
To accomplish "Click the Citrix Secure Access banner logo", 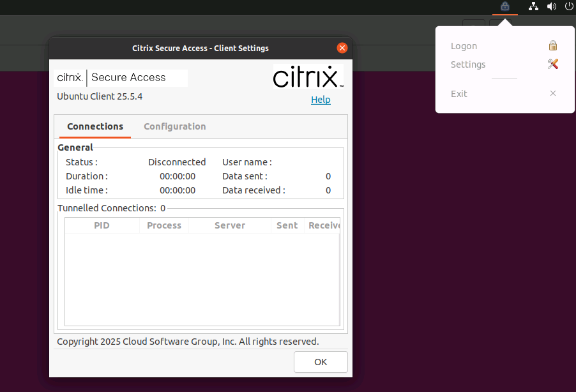I will click(x=121, y=77).
